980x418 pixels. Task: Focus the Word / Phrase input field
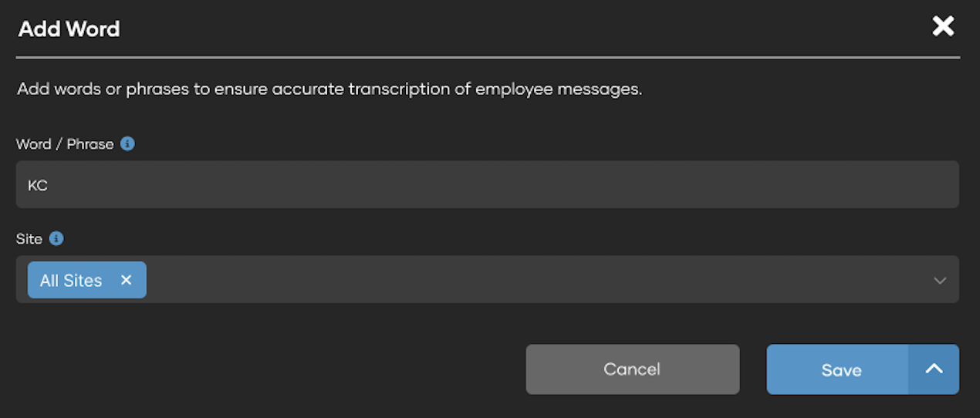(487, 184)
